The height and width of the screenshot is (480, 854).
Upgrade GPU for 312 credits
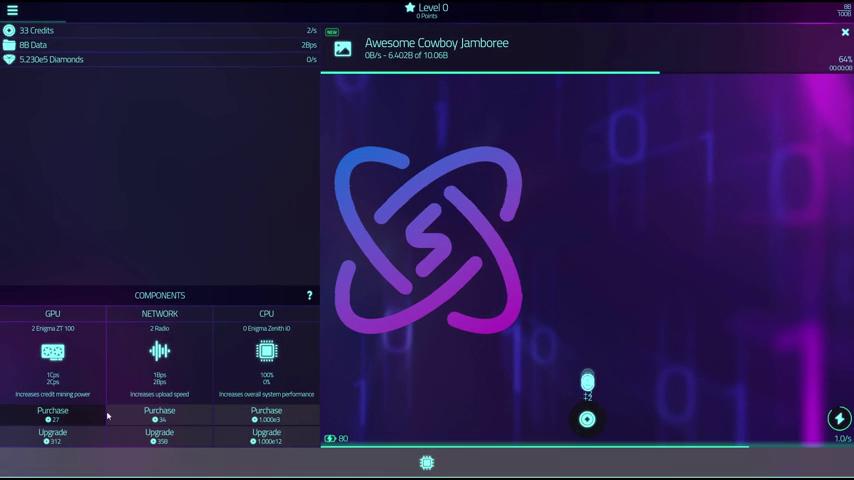(x=53, y=436)
